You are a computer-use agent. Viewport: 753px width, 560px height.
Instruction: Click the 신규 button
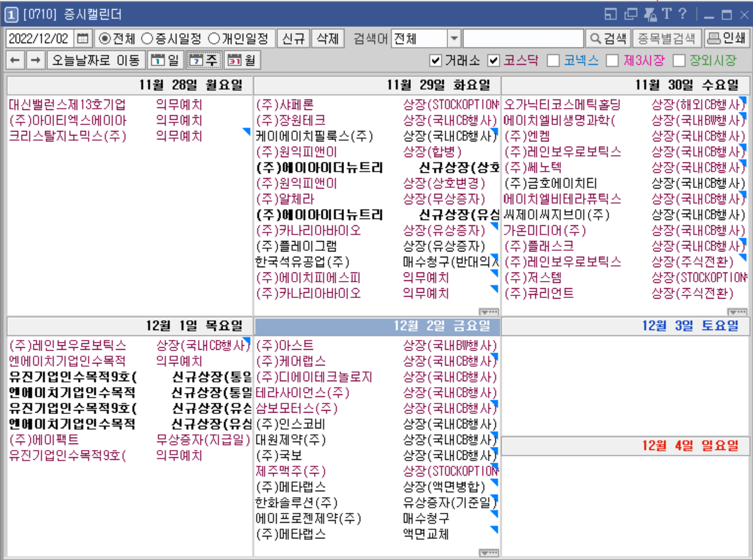click(293, 39)
